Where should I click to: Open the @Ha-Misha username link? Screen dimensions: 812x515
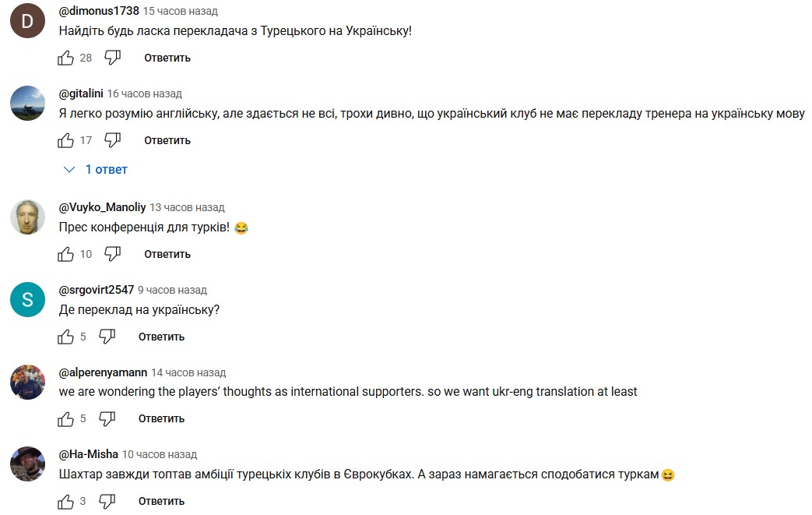click(89, 454)
